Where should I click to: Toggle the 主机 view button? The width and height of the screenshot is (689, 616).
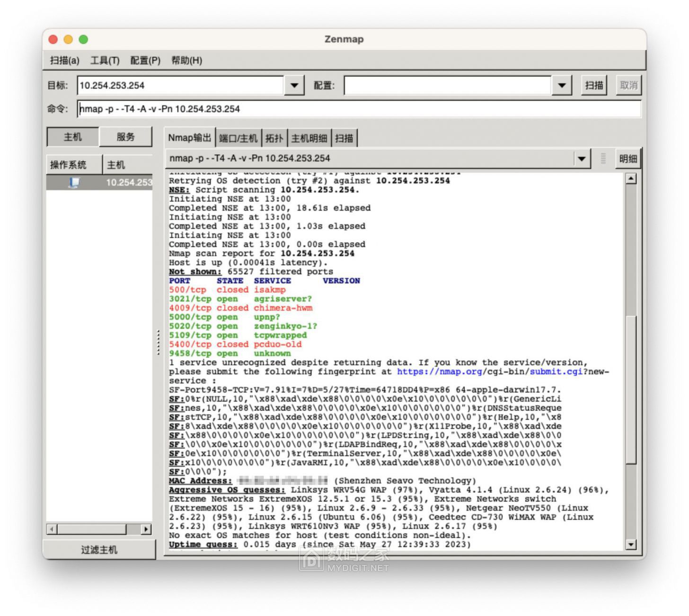pyautogui.click(x=73, y=137)
